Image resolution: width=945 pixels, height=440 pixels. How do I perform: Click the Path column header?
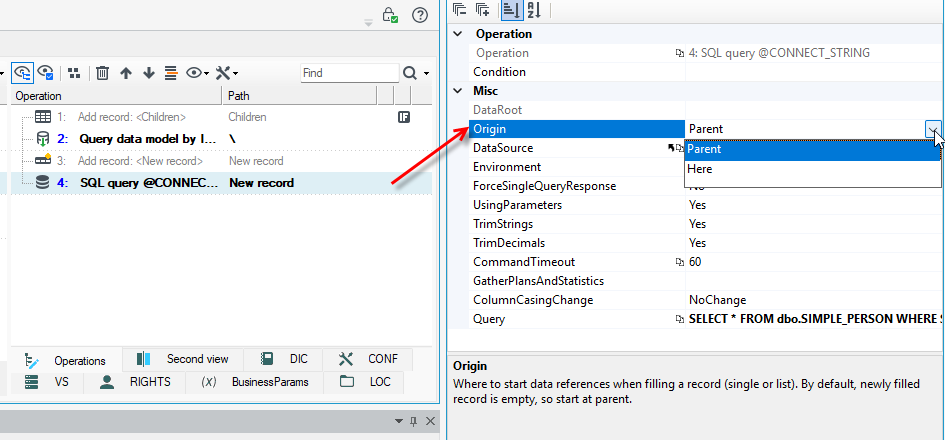[300, 96]
